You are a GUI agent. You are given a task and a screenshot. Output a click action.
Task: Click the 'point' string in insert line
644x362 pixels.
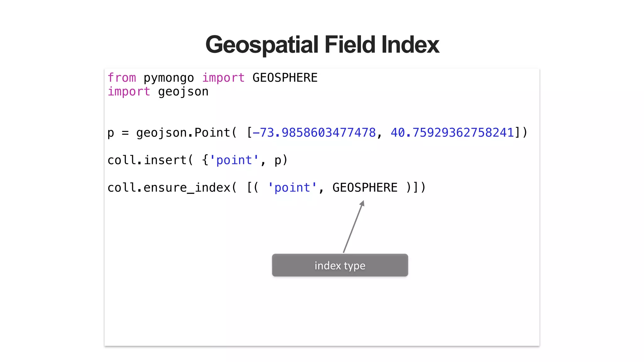tap(234, 160)
